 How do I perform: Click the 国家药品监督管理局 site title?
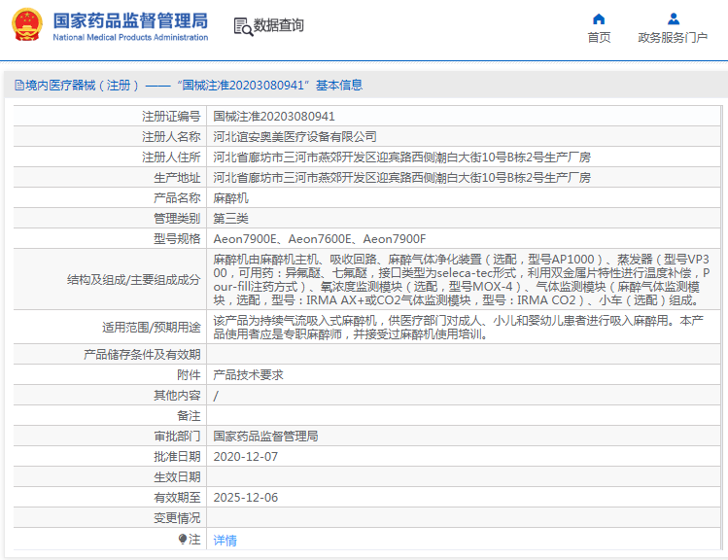coord(129,19)
